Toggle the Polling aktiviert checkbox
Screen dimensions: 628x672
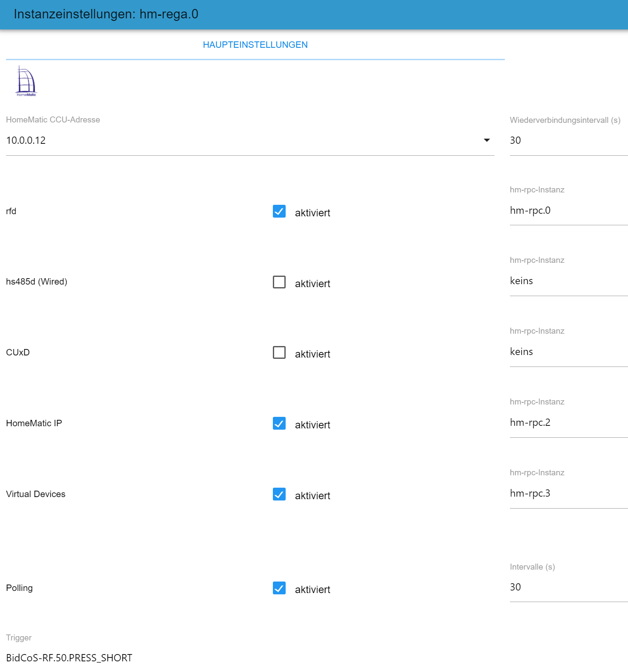coord(279,588)
